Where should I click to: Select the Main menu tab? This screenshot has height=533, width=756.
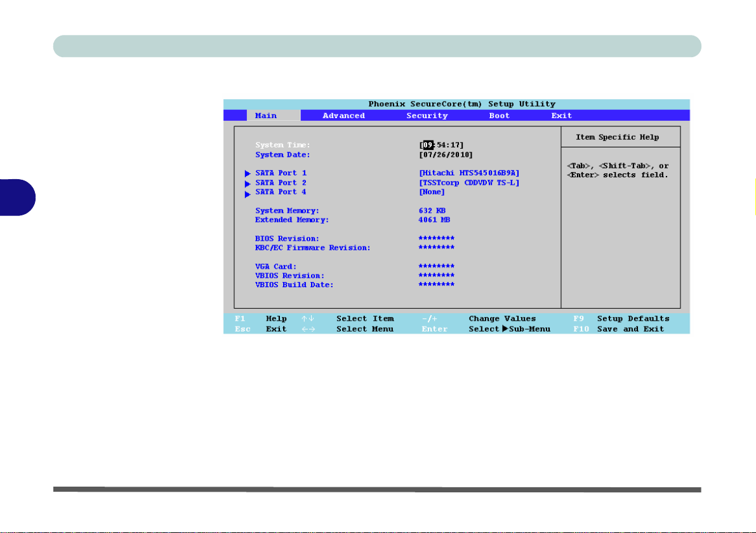click(x=266, y=116)
